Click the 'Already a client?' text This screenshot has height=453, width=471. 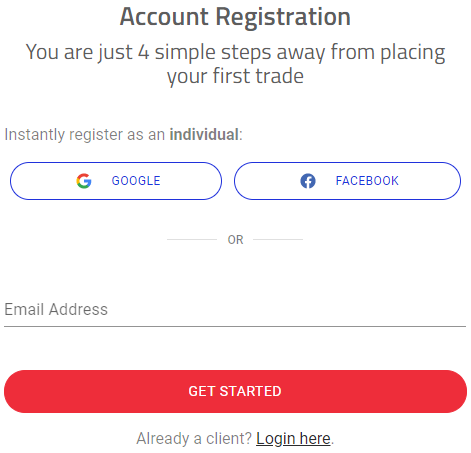(194, 438)
